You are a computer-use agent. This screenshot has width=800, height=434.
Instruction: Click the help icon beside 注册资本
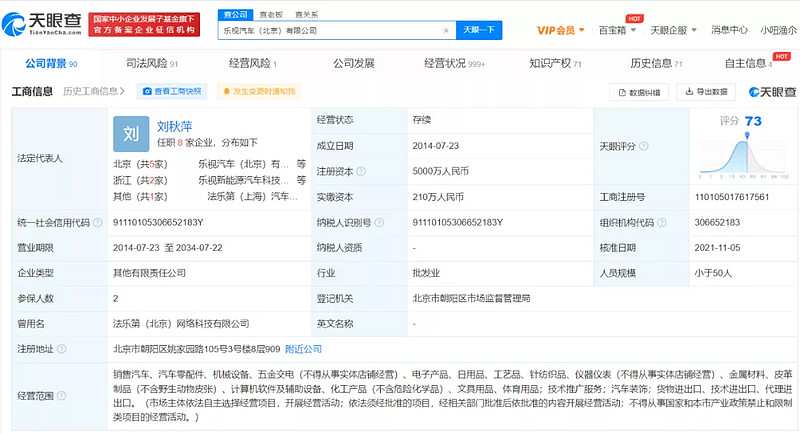[x=361, y=171]
